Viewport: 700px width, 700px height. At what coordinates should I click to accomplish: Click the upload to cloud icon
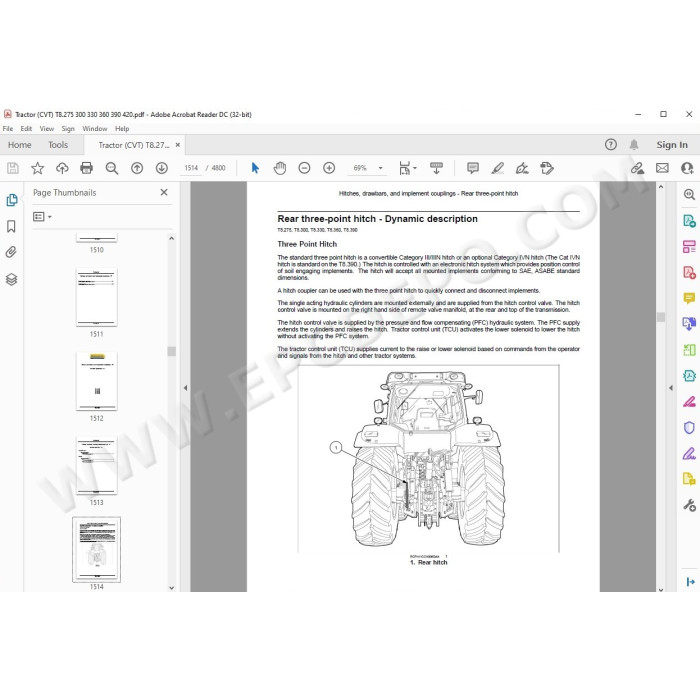62,168
